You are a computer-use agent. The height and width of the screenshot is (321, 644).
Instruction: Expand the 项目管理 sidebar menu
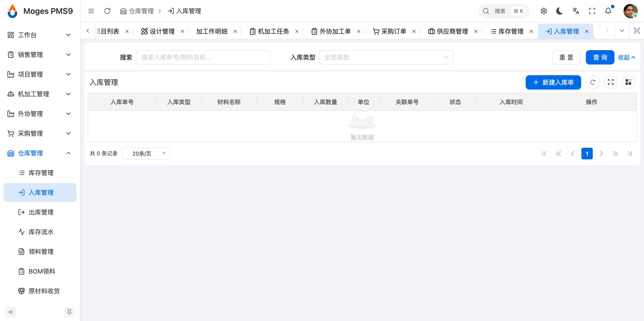click(x=40, y=74)
